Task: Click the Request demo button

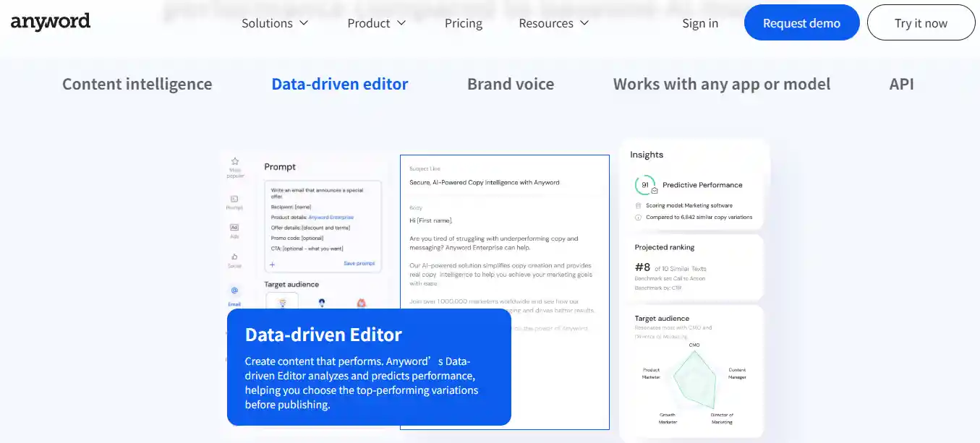Action: pos(801,23)
